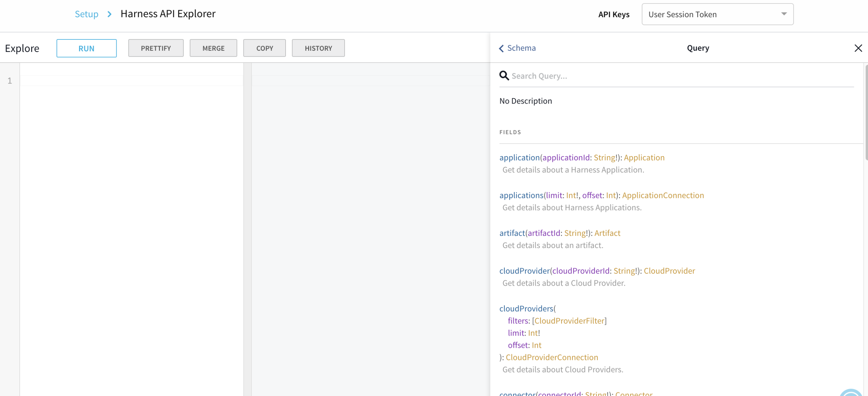Select 'Get details about an artifact.' text

[x=553, y=245]
